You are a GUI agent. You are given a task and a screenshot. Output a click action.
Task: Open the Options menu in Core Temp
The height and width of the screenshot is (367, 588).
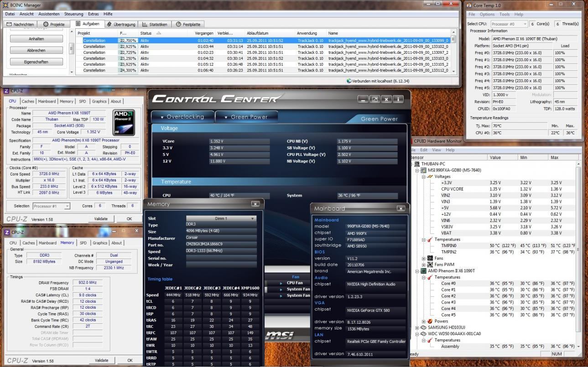[487, 15]
